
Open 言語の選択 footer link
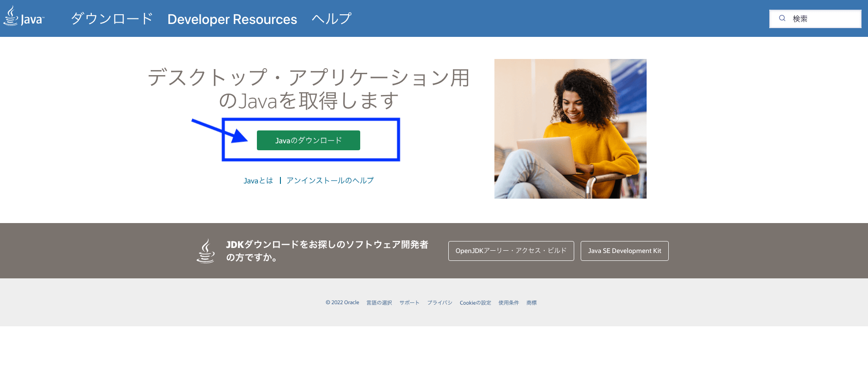379,303
